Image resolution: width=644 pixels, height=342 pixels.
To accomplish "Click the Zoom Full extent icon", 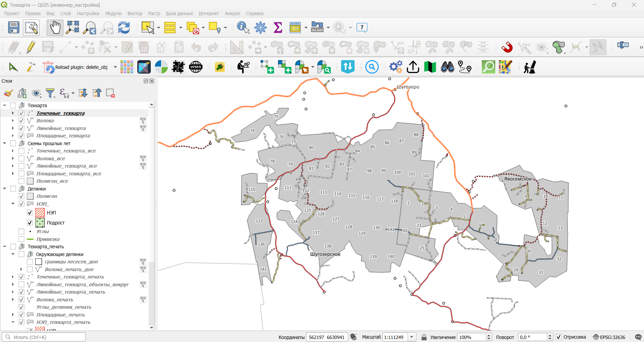I will 73,28.
